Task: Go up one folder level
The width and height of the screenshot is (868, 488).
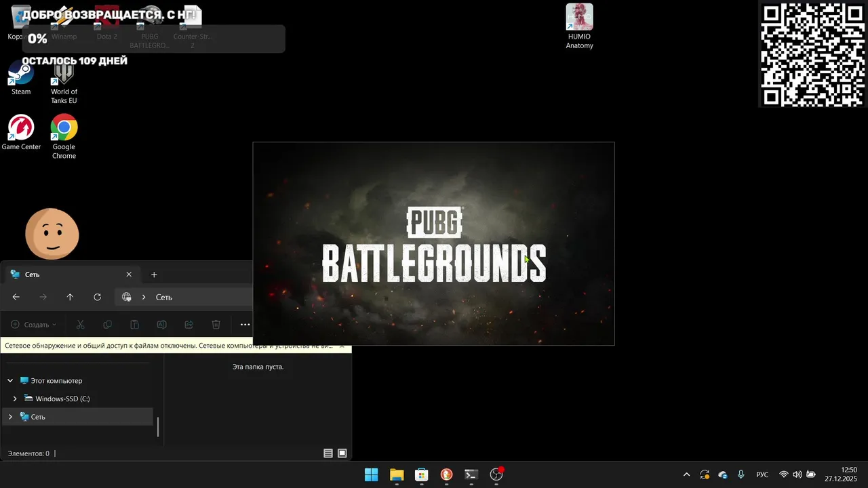Action: (x=70, y=297)
